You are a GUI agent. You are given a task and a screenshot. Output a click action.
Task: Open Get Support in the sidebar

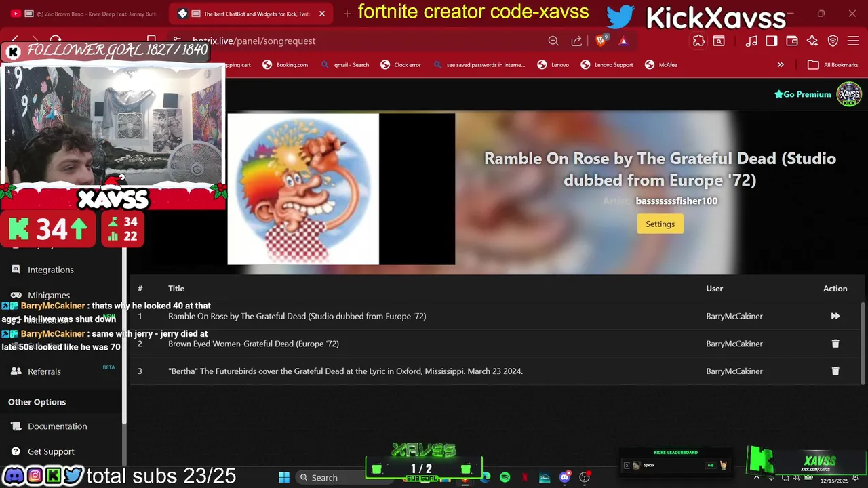51,451
